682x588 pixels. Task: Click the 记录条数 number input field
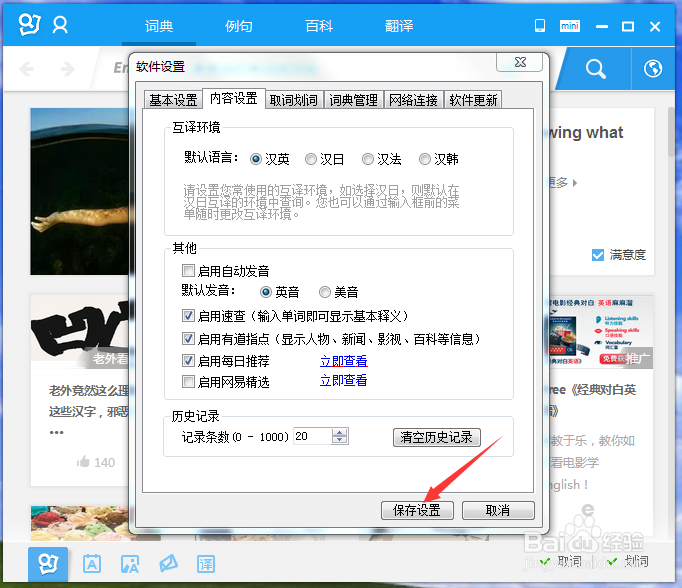point(313,436)
